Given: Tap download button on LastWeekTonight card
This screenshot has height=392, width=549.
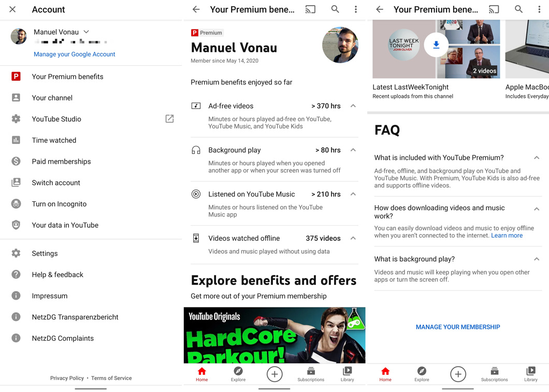Looking at the screenshot, I should click(436, 45).
